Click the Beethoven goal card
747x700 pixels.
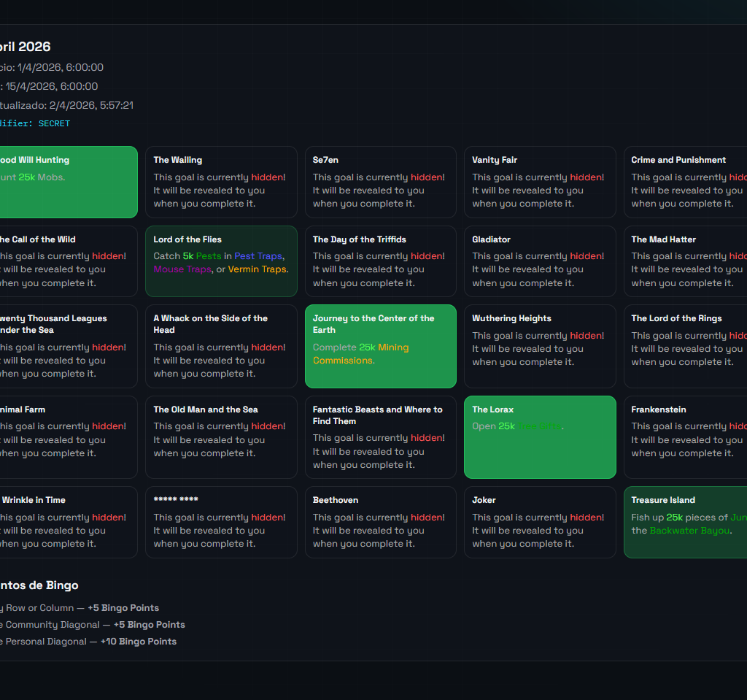[380, 522]
